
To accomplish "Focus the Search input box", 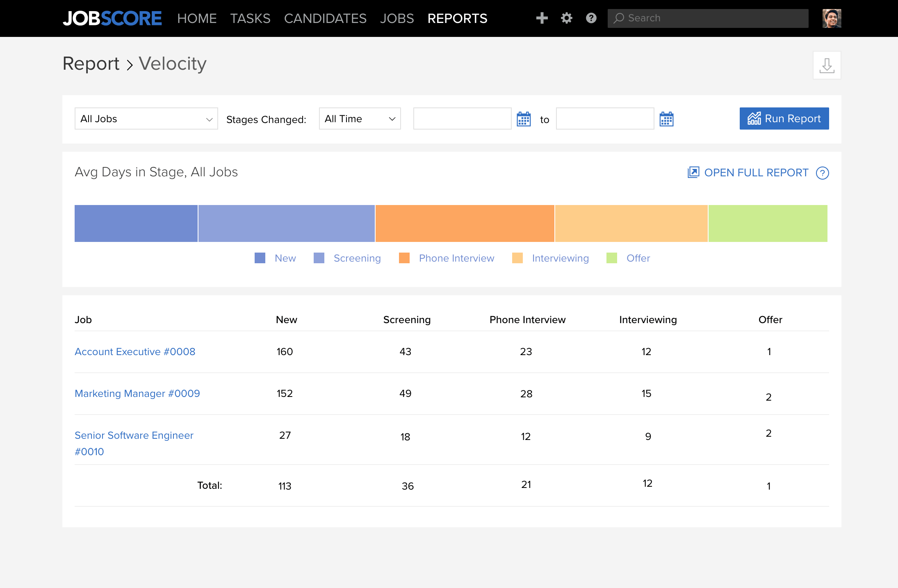I will pyautogui.click(x=708, y=18).
